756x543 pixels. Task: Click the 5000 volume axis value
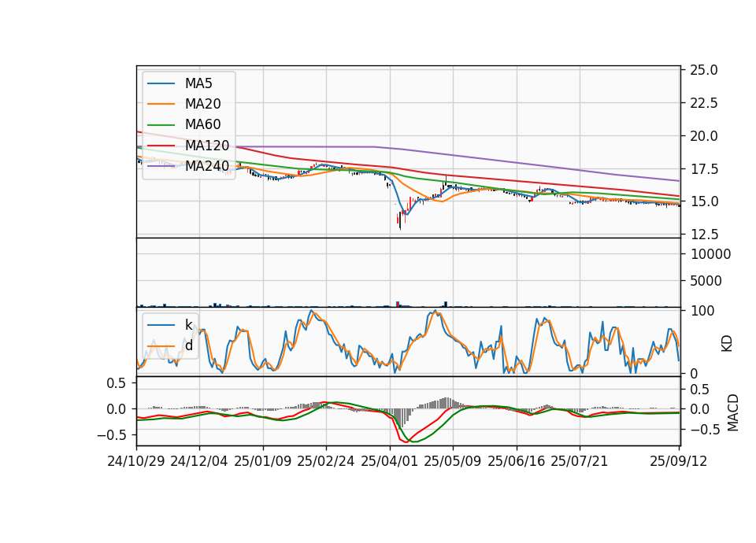pyautogui.click(x=706, y=281)
